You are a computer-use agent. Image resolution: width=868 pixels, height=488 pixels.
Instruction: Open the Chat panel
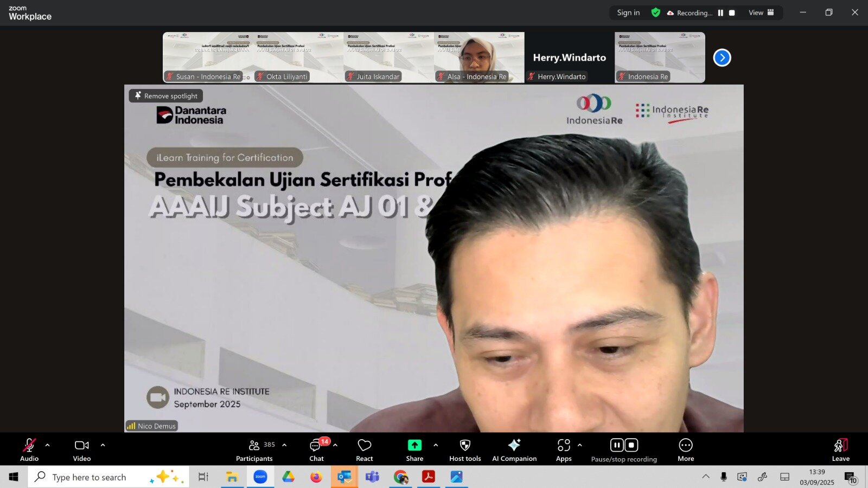click(316, 450)
